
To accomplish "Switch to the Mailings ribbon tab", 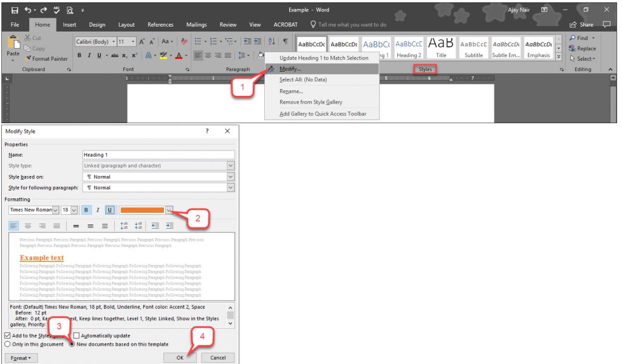I will (196, 25).
